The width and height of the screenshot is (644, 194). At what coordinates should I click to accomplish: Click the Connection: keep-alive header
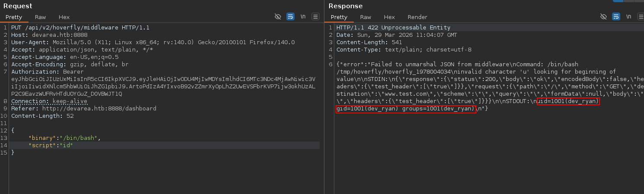click(49, 101)
